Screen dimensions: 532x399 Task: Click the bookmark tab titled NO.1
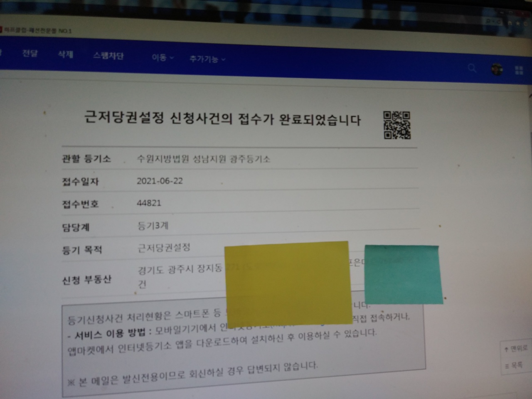click(37, 31)
